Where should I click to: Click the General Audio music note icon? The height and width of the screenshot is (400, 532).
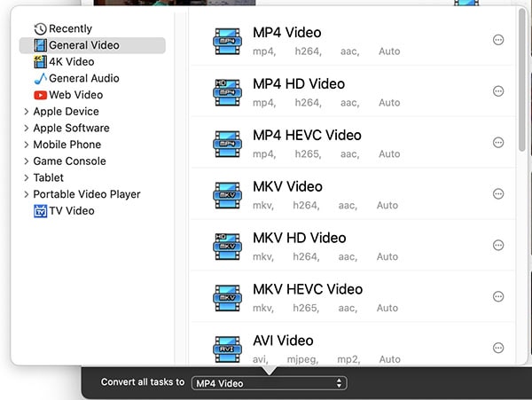(x=40, y=78)
